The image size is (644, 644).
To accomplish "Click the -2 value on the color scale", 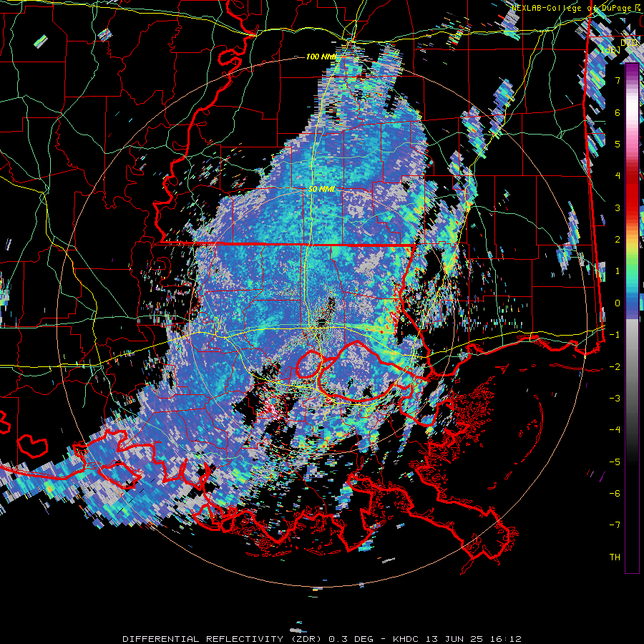I will pyautogui.click(x=615, y=366).
